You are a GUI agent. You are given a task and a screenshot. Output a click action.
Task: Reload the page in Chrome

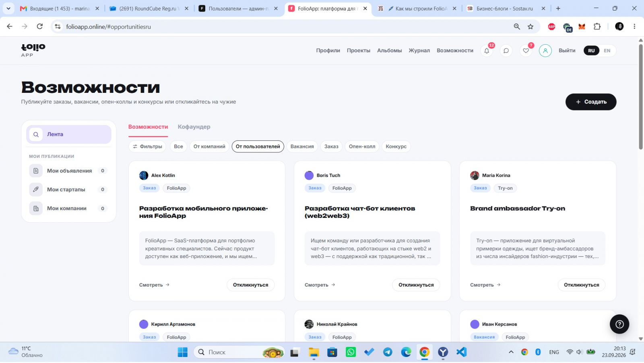(x=40, y=27)
